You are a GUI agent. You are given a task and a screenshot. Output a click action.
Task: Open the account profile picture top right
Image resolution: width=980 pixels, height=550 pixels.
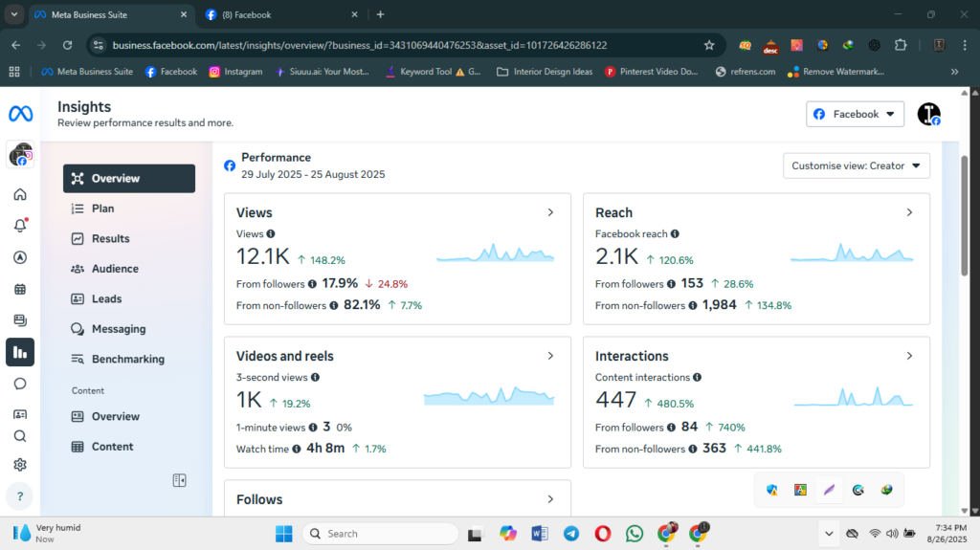point(928,115)
